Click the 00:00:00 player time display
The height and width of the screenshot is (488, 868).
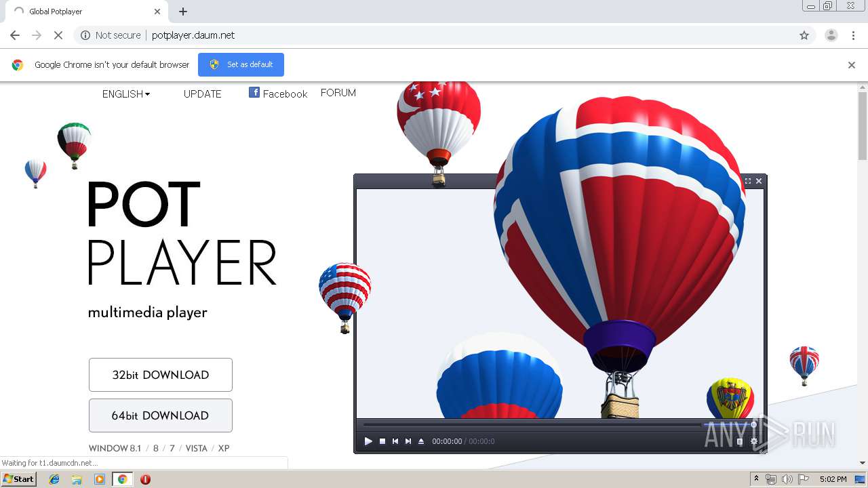click(x=447, y=441)
